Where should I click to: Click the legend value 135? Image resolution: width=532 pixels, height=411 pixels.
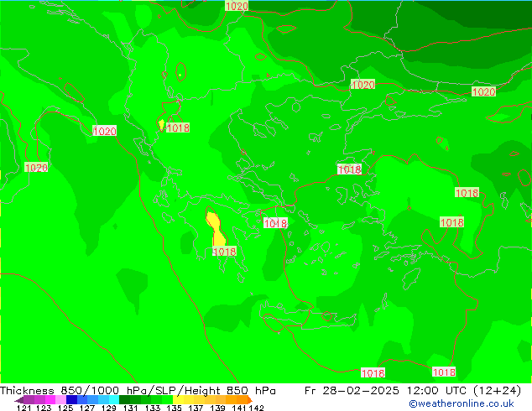pos(174,408)
